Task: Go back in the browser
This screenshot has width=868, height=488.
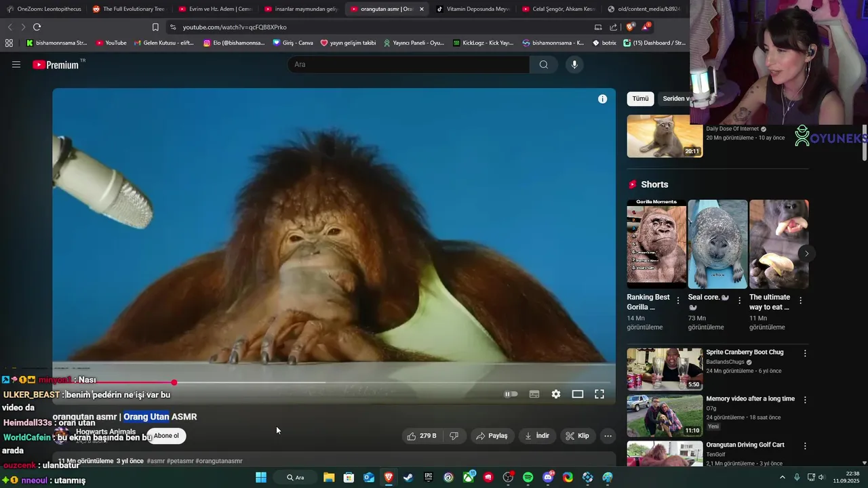Action: [x=9, y=27]
